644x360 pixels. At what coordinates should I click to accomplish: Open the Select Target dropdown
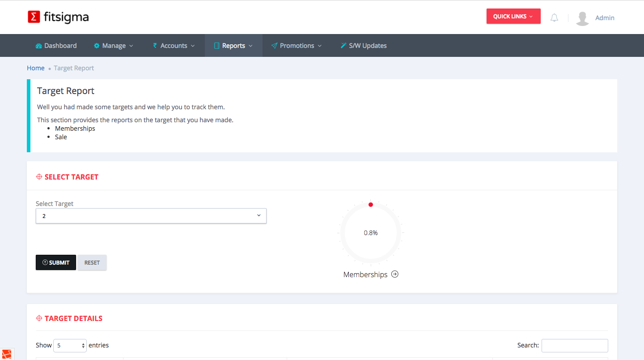(x=151, y=216)
